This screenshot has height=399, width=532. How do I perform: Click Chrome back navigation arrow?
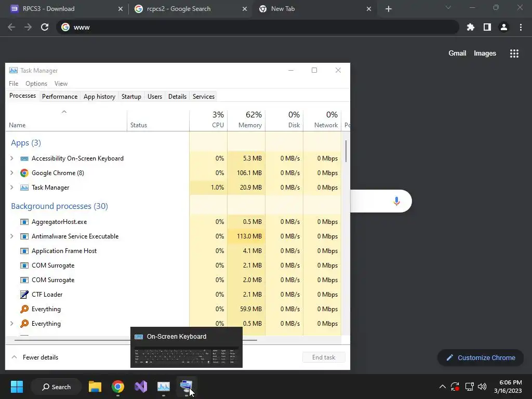coord(11,27)
